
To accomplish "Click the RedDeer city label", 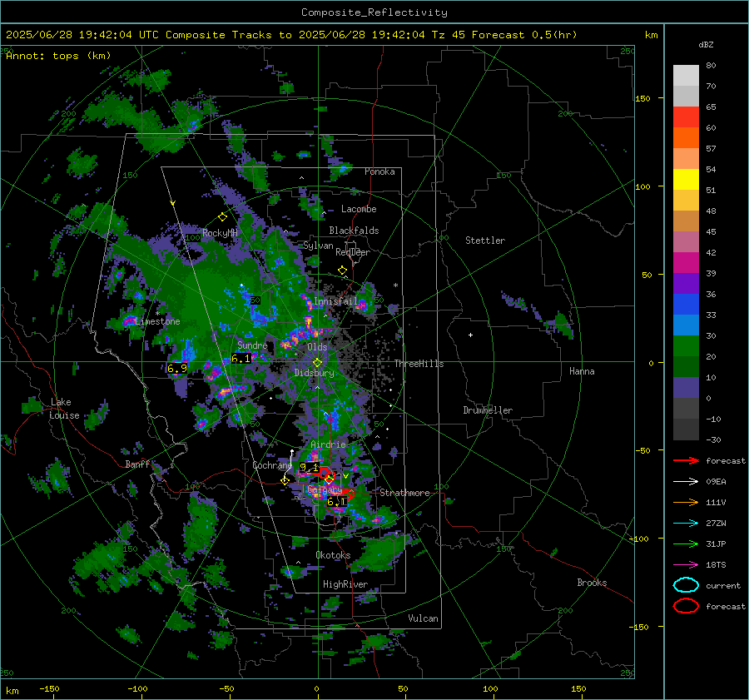I will tap(353, 252).
